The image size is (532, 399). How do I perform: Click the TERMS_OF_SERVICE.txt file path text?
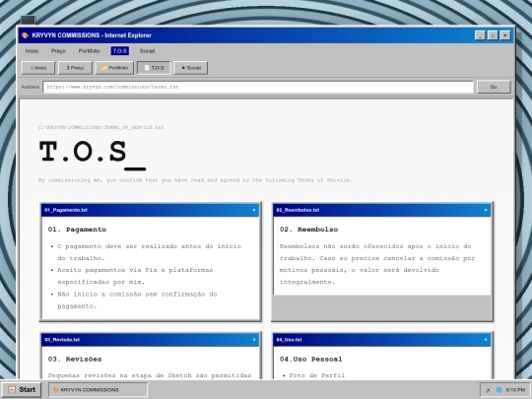tap(100, 127)
